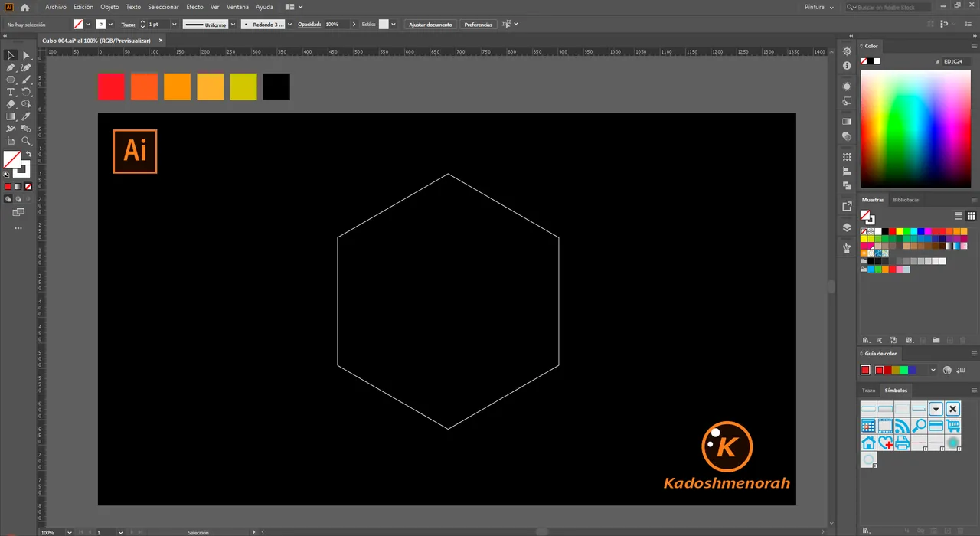Viewport: 980px width, 536px height.
Task: Open the Efecto menu
Action: 194,7
